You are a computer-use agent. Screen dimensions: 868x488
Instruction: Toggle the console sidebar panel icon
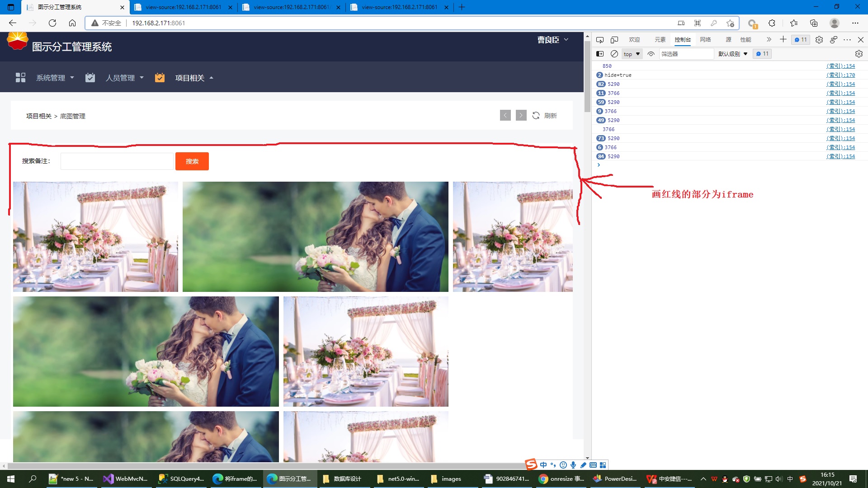tap(600, 54)
